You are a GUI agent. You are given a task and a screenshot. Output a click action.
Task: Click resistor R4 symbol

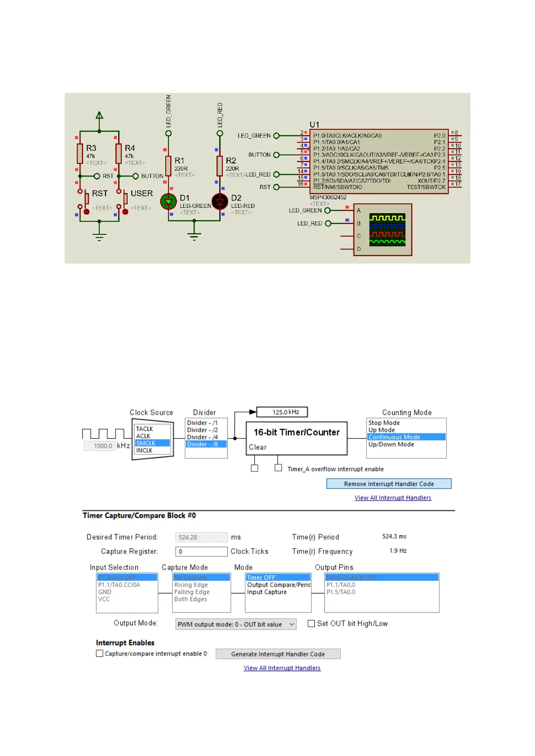point(119,154)
